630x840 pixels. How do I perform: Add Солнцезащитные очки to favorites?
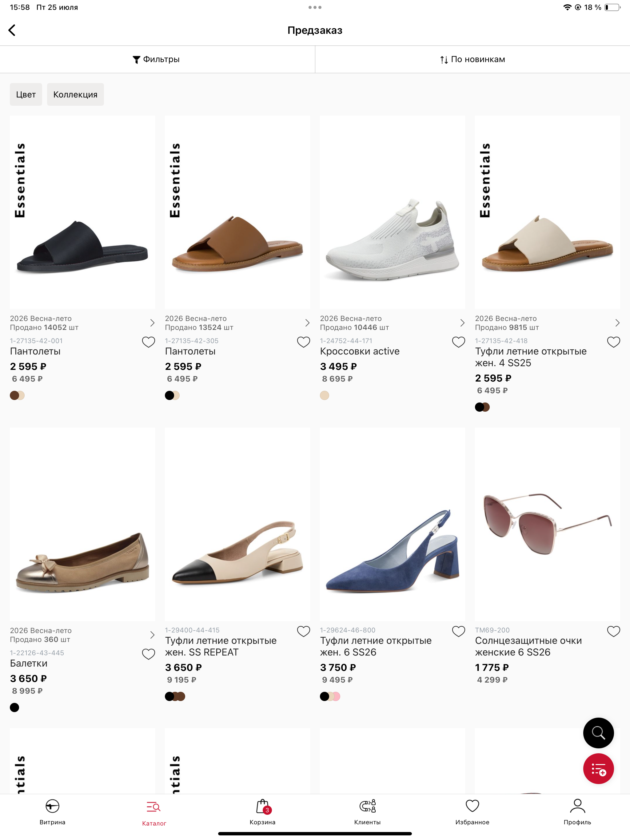tap(613, 632)
